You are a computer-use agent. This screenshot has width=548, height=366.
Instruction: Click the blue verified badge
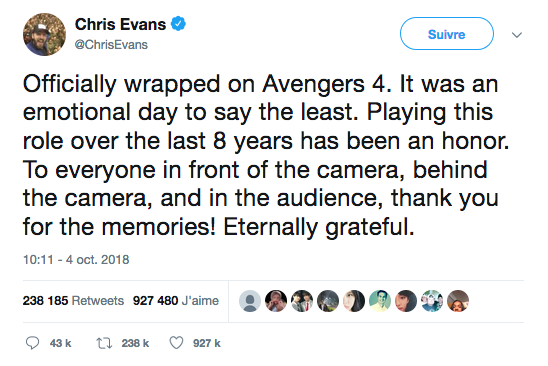(178, 24)
